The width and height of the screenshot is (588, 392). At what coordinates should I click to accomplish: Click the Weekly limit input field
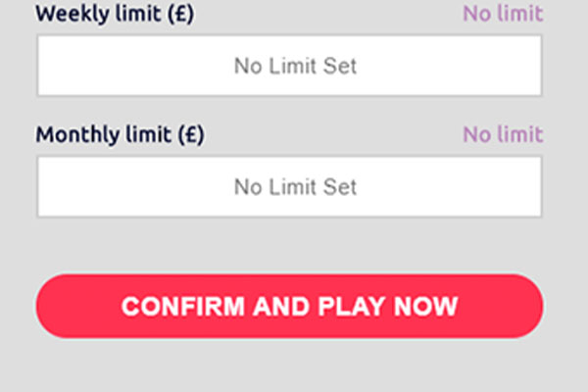pos(289,67)
